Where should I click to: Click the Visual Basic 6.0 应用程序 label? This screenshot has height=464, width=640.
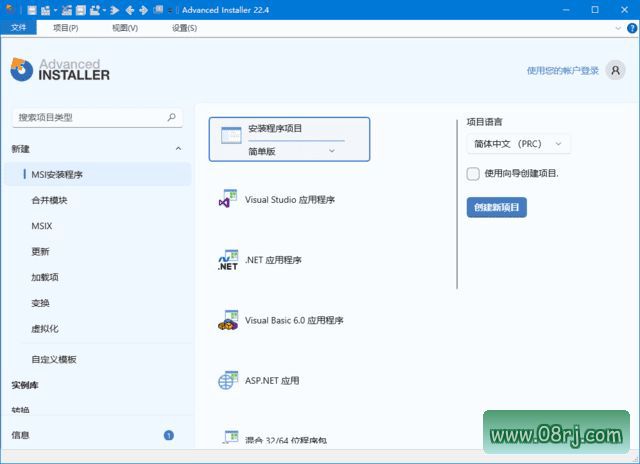click(x=294, y=320)
